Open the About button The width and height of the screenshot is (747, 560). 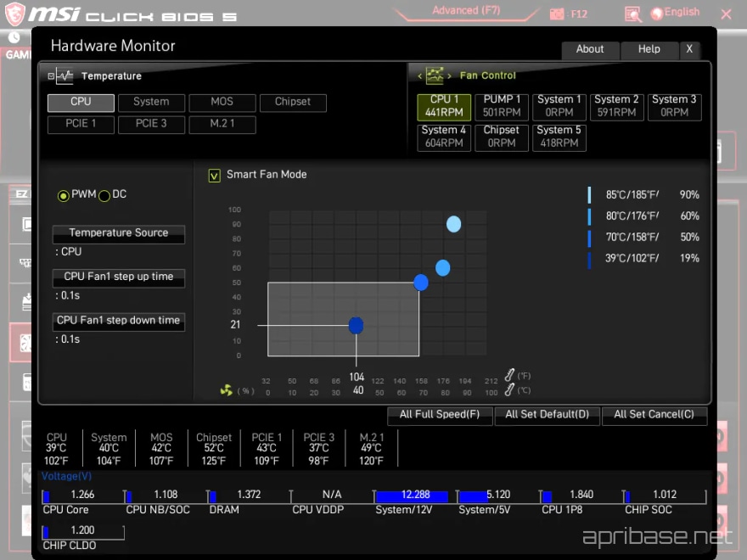pos(590,49)
